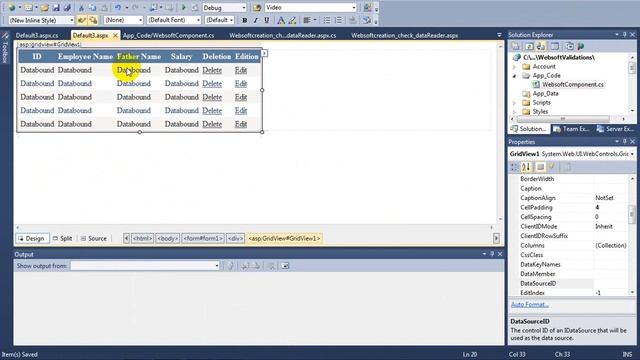Screen dimensions: 640x360
Task: Click Auto Format link
Action: 530,305
